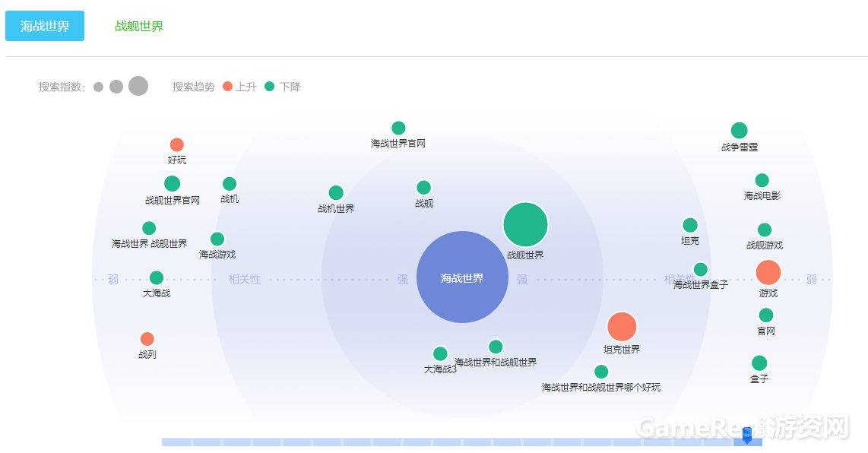Click the orange 好玩 bubble
The image size is (868, 453).
click(x=176, y=145)
